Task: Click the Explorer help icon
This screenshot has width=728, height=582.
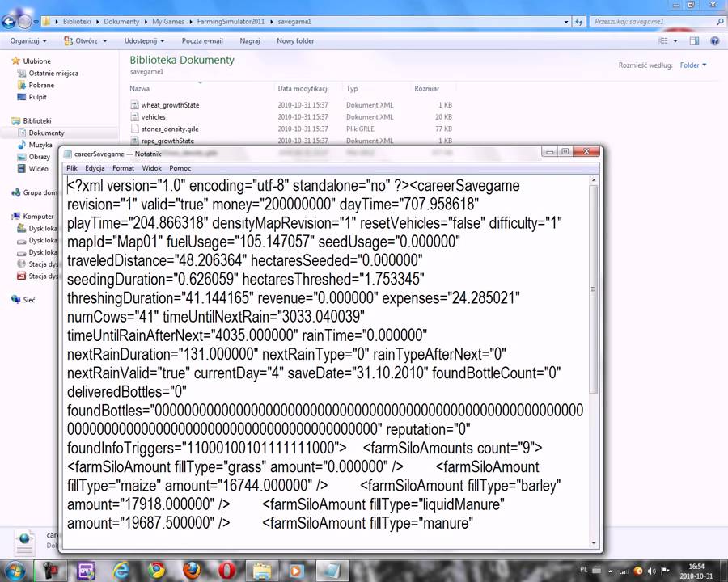Action: pyautogui.click(x=715, y=41)
